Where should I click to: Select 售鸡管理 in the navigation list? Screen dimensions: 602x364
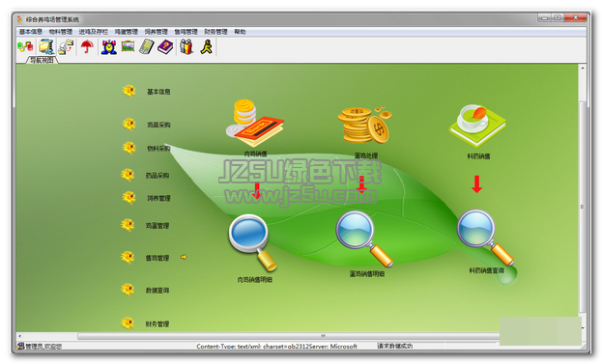tap(158, 258)
